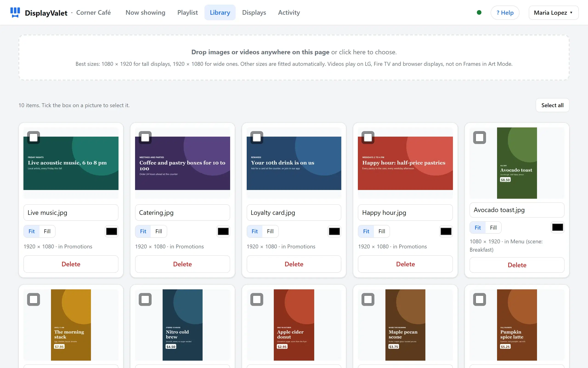Click the Happy hour.jpg black color swatch

tap(446, 231)
